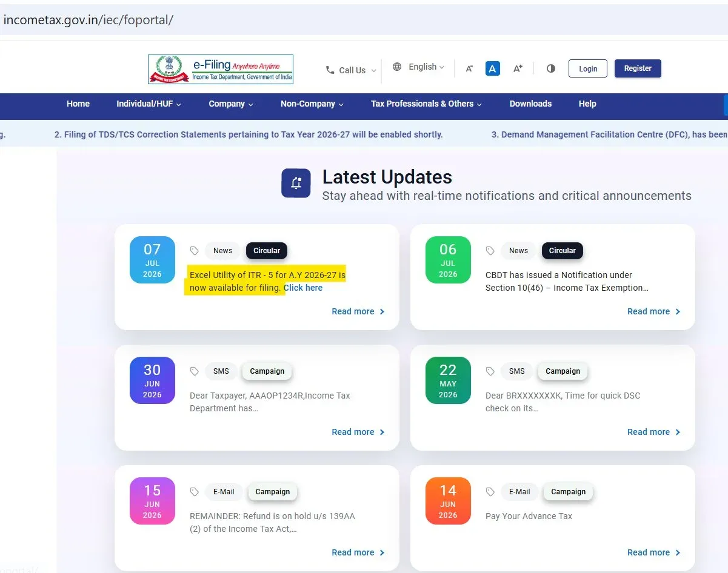The height and width of the screenshot is (573, 728).
Task: Click the 14 JUN 2026 date badge
Action: click(448, 501)
